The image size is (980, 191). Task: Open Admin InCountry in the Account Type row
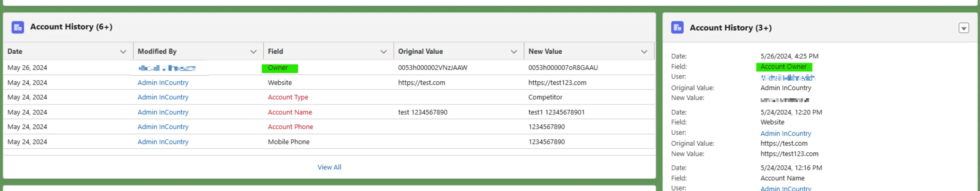[x=163, y=97]
